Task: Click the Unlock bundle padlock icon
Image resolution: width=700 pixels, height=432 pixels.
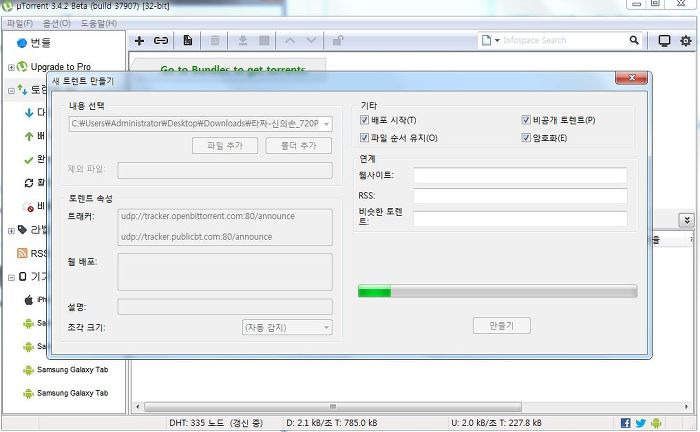Action: tap(338, 41)
